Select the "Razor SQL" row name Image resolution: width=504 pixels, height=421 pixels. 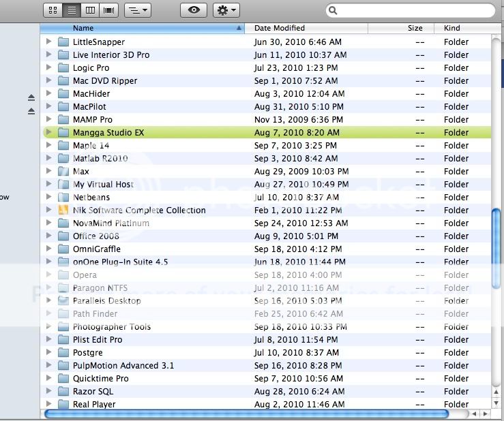(x=93, y=392)
